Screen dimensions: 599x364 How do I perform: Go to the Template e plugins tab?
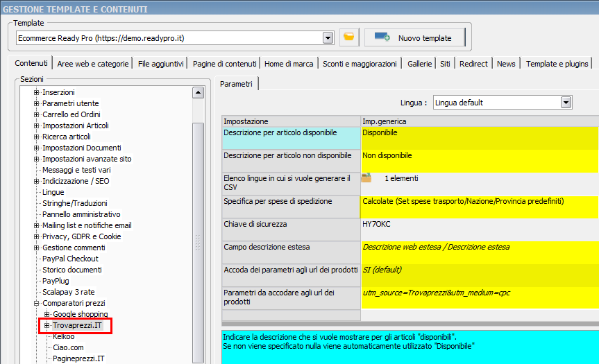tap(557, 64)
